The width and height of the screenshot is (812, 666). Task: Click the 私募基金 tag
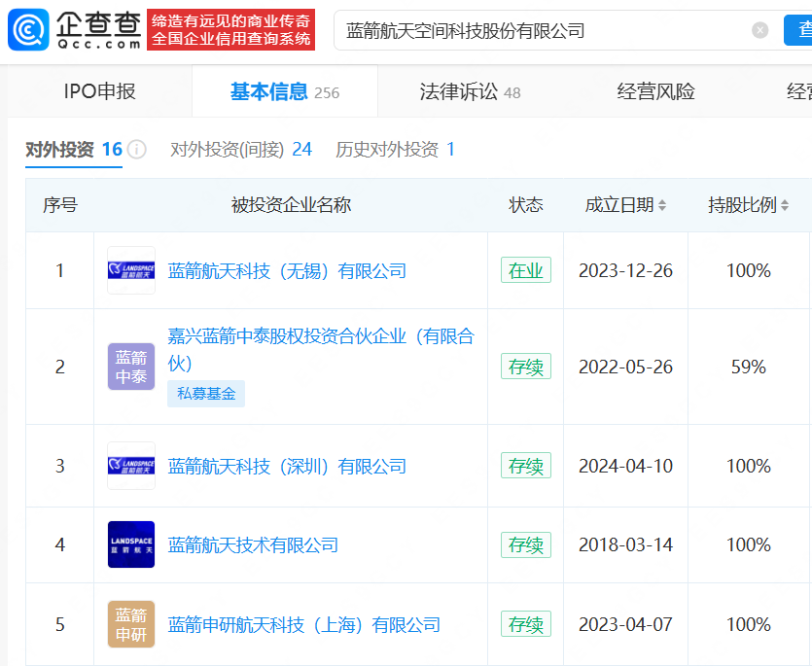click(206, 394)
